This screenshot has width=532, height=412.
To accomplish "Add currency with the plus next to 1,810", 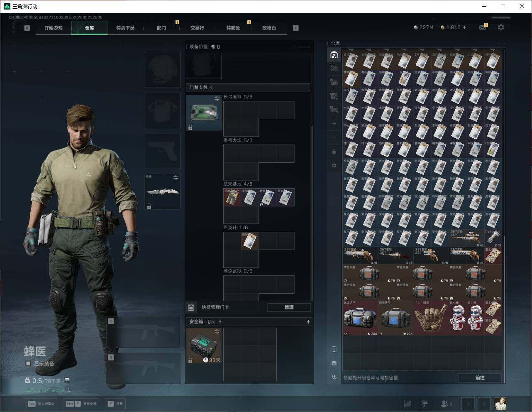I will 464,27.
